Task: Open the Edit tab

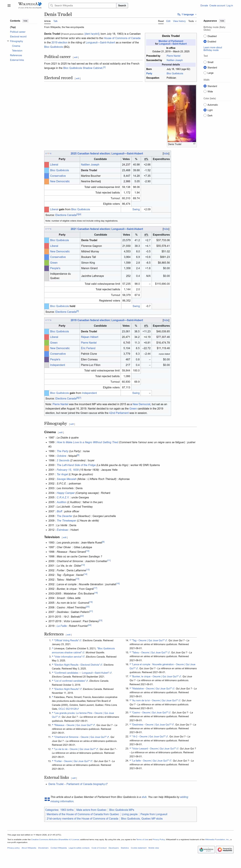Action: point(168,21)
